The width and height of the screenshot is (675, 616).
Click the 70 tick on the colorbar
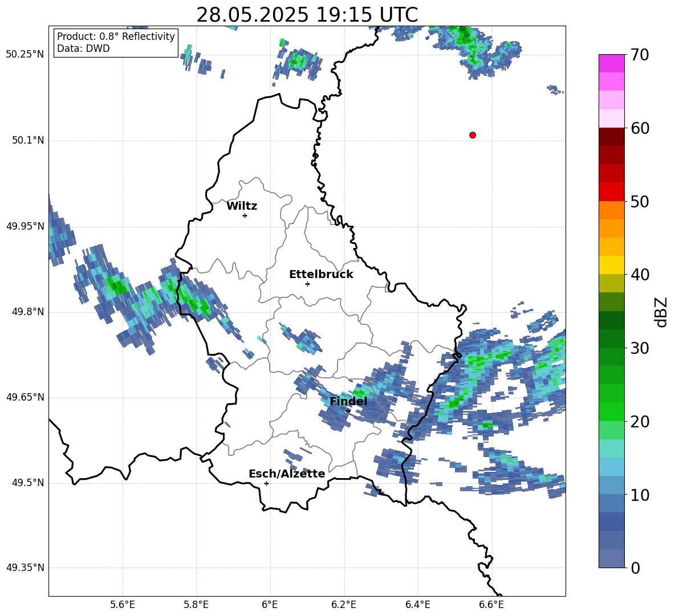click(x=640, y=55)
